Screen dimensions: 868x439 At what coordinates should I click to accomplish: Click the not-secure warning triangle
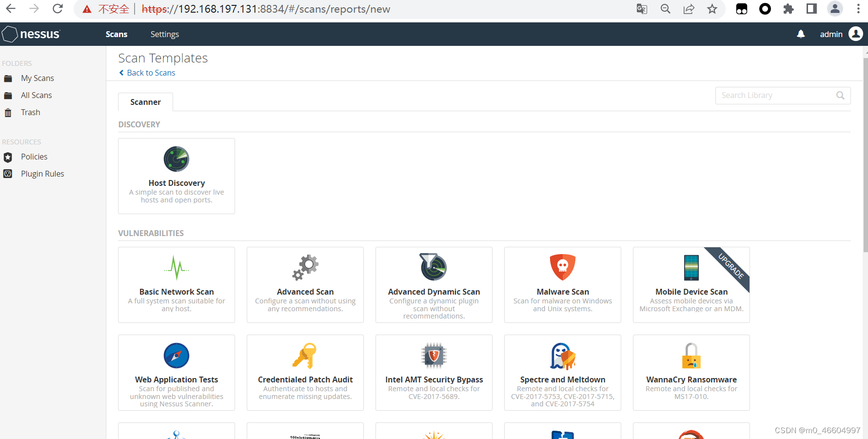tap(87, 9)
